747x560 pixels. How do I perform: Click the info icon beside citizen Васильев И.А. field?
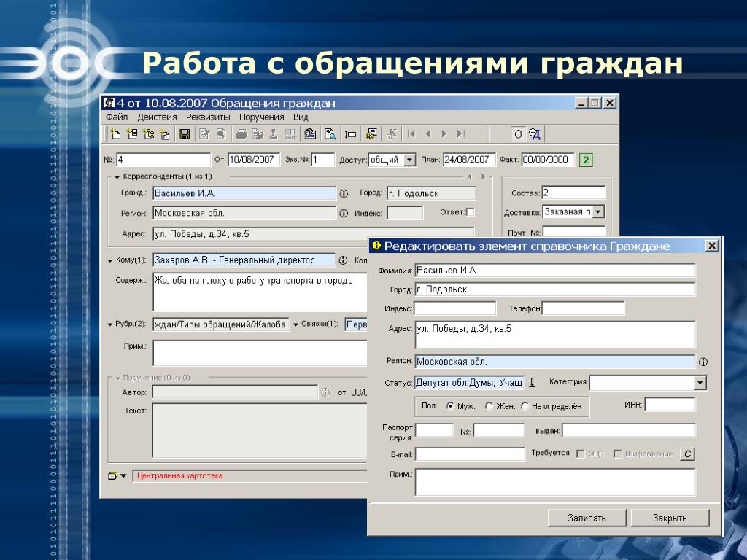click(x=344, y=193)
